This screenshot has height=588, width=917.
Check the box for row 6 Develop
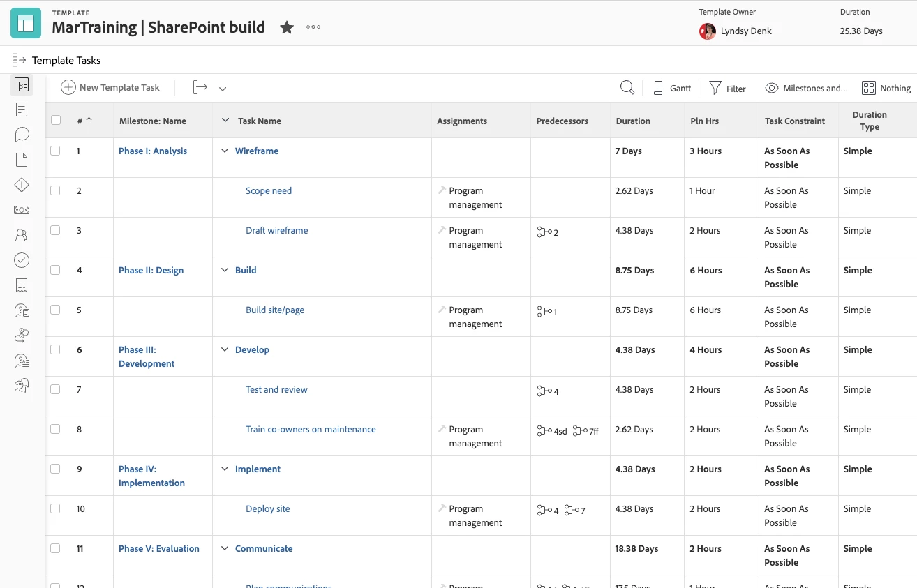(x=56, y=349)
